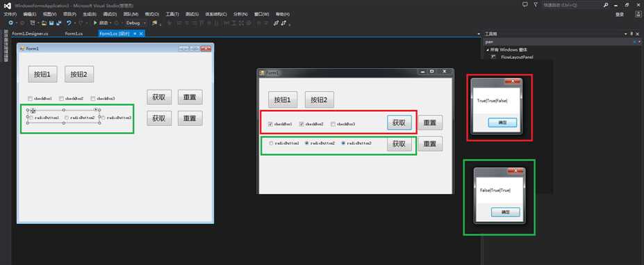Open the 调试(D) menu
Viewport: 644px width, 265px height.
110,14
